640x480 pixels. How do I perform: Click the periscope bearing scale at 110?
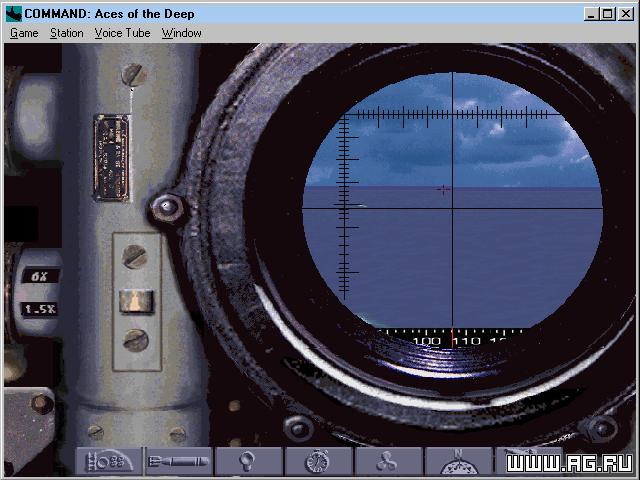[467, 340]
